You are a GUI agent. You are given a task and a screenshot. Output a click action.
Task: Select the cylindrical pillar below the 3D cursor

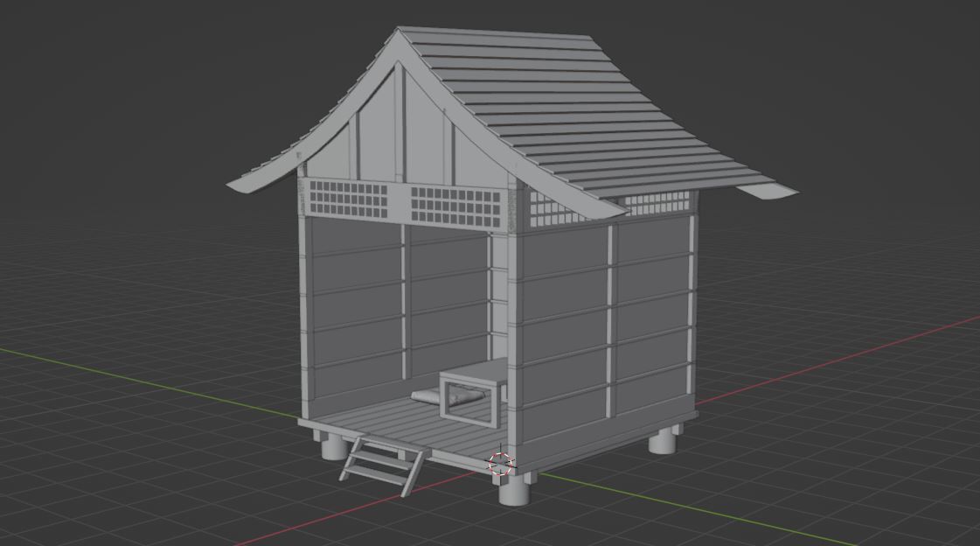[514, 490]
